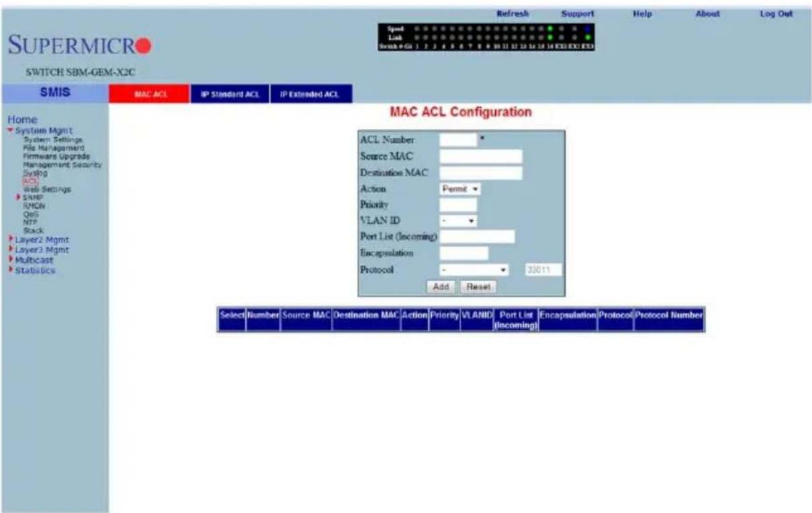This screenshot has width=812, height=513.
Task: Click the table's Source MAC column header
Action: 306,320
